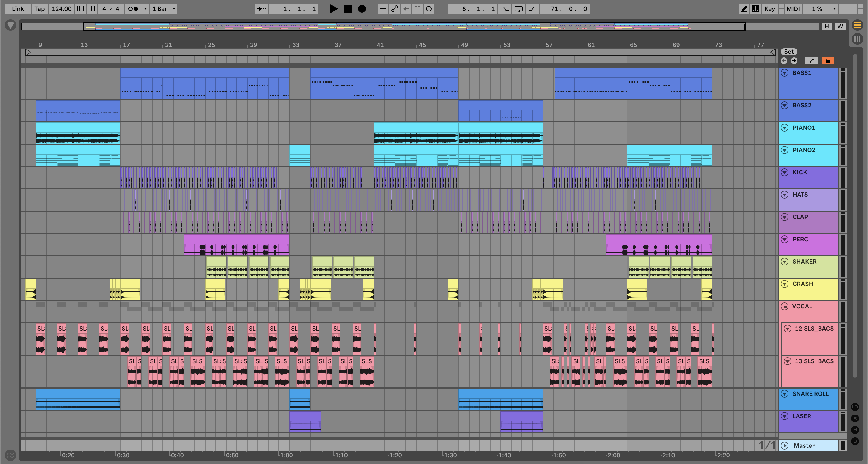Click the overview H height button

[x=826, y=26]
